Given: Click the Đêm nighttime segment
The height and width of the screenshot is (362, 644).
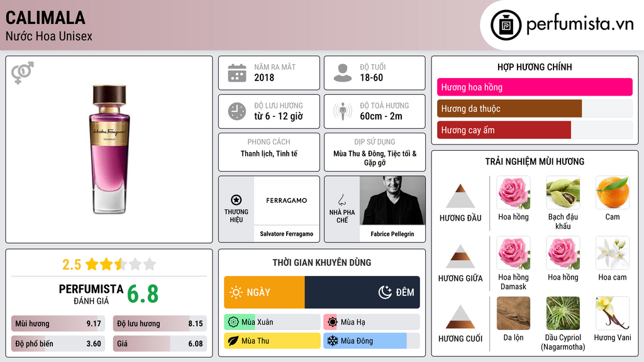Looking at the screenshot, I should pyautogui.click(x=362, y=292).
